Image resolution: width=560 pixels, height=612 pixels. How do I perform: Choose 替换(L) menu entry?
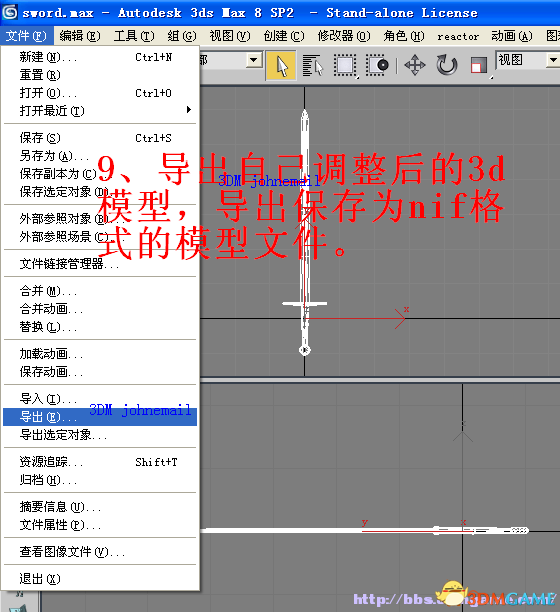click(x=100, y=327)
